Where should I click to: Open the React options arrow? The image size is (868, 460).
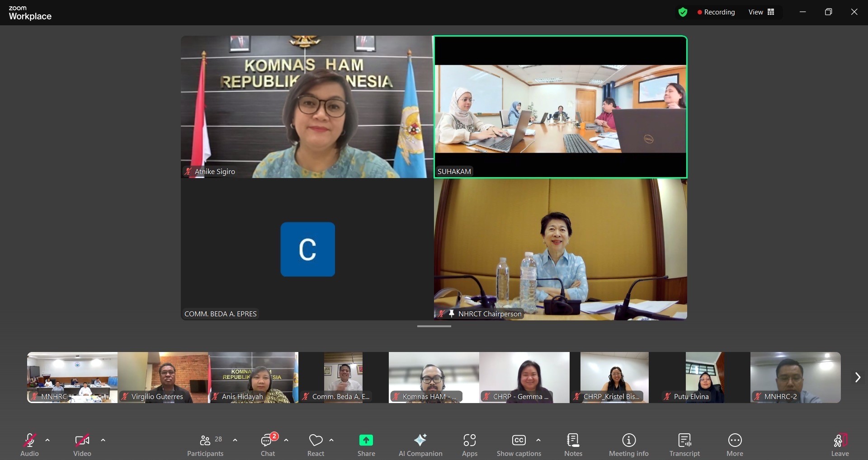[331, 440]
